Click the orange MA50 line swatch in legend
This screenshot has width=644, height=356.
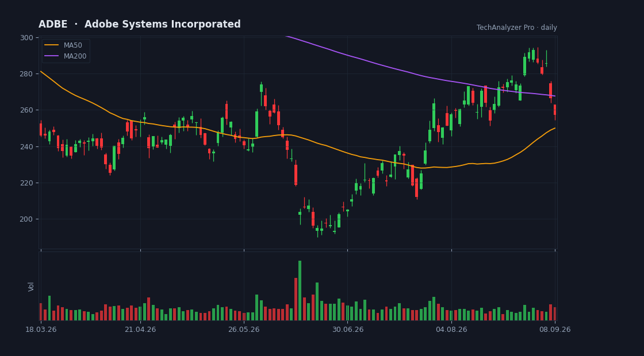tap(51, 45)
